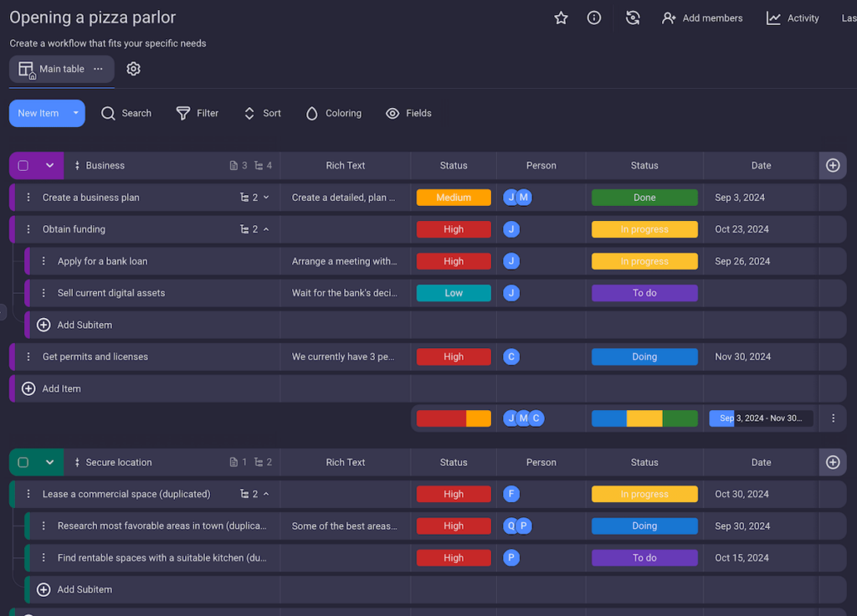Open the Activity log
Screen dimensions: 857x616
(793, 18)
